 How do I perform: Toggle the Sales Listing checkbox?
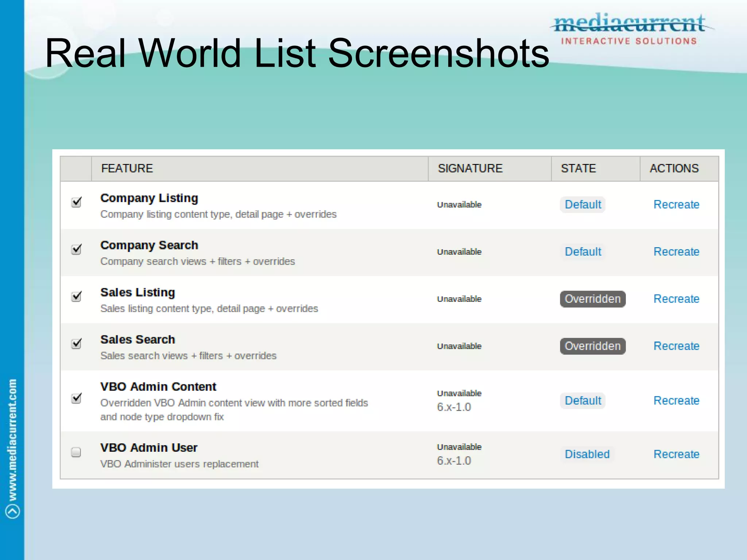[76, 296]
